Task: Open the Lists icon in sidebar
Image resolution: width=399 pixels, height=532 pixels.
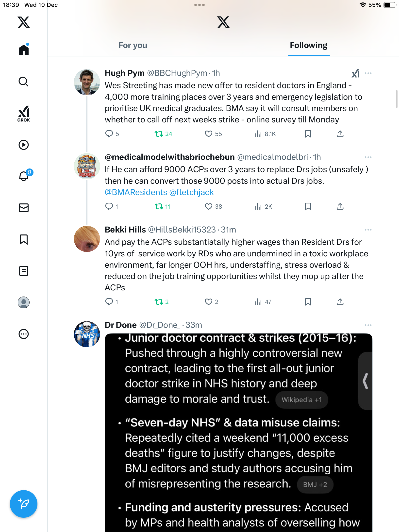Action: 24,271
